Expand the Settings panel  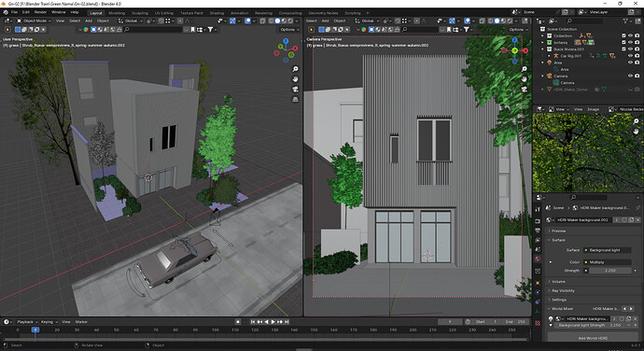(558, 300)
